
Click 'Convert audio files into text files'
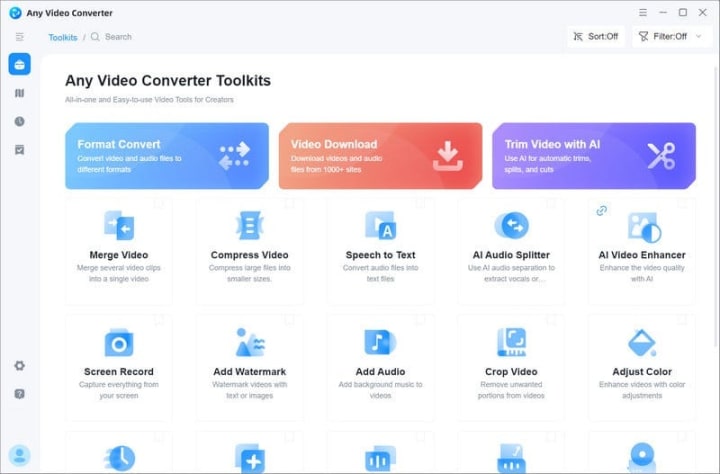(x=380, y=273)
